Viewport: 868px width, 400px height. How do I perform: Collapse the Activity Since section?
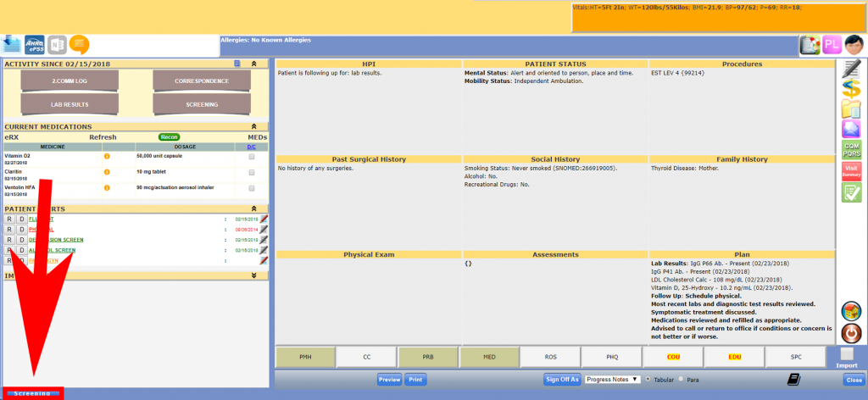tap(254, 64)
